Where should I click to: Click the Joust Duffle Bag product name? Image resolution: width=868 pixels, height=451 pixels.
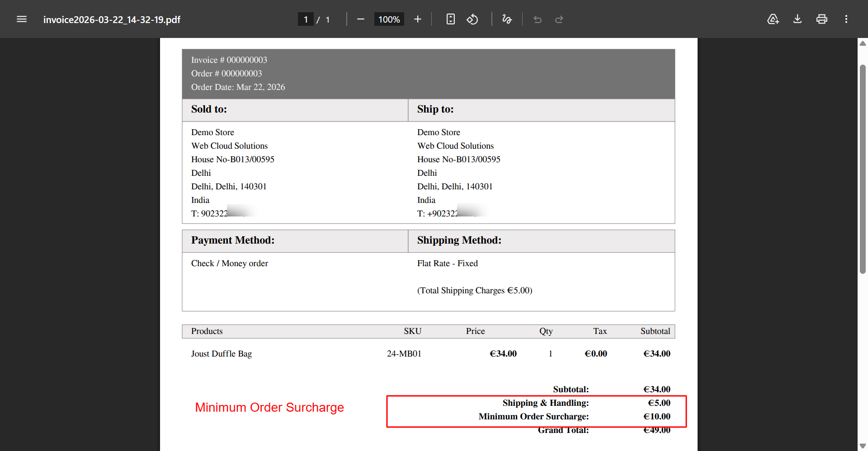[x=222, y=354]
